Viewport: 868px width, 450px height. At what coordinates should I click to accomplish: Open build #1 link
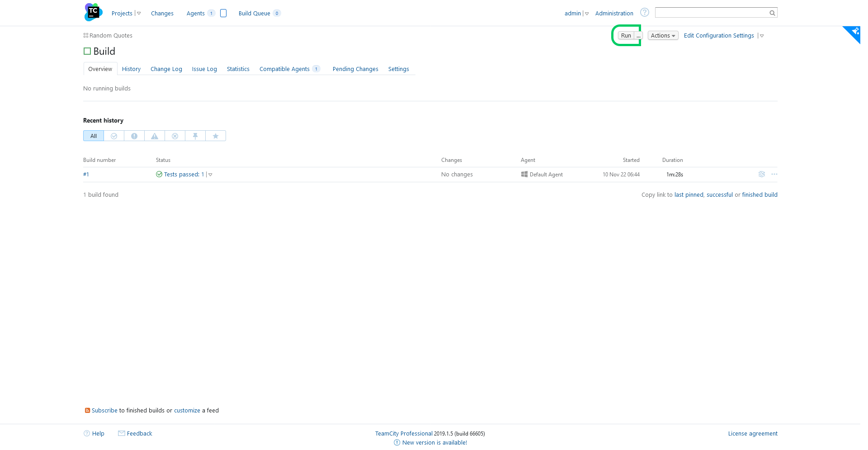(86, 174)
